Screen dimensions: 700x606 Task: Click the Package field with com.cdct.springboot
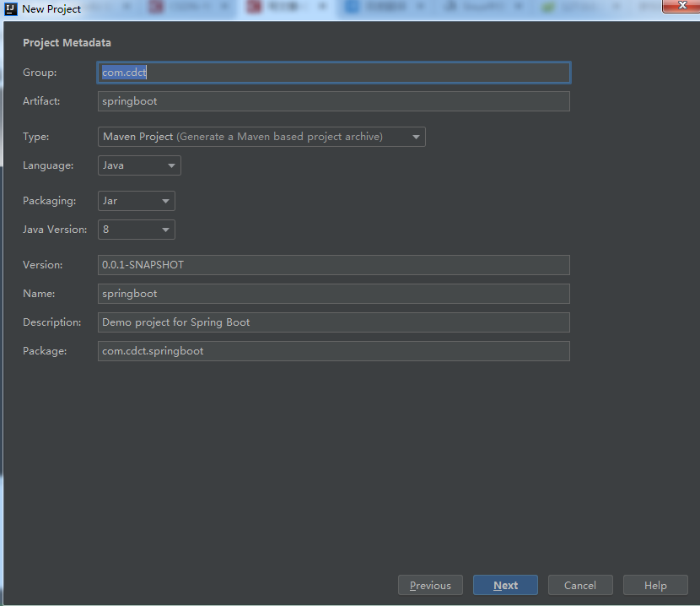tap(333, 351)
